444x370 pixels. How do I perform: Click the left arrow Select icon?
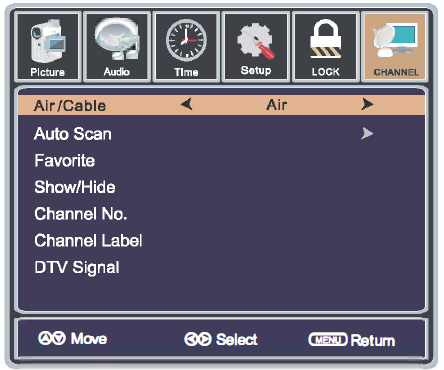tap(191, 339)
